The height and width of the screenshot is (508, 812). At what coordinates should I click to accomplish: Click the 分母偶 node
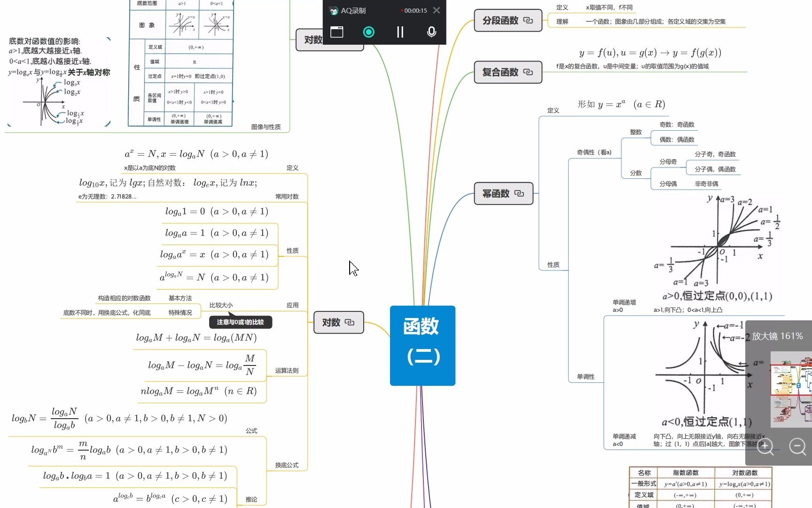coord(668,184)
